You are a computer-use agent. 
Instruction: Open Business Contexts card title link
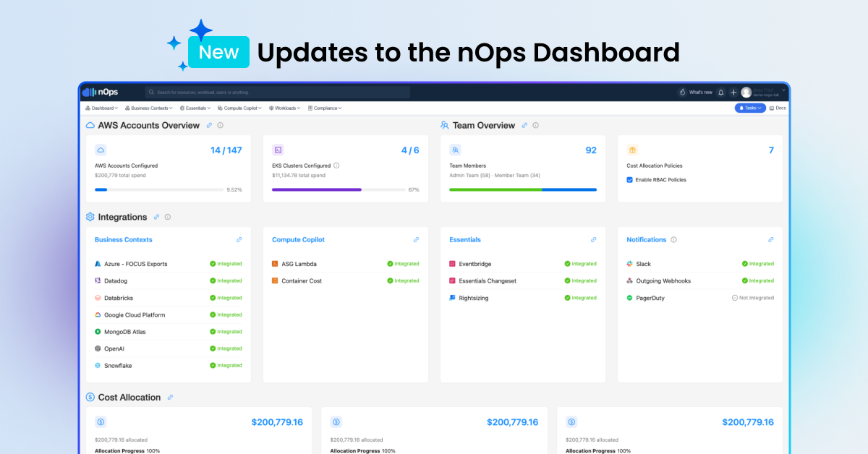pos(124,239)
